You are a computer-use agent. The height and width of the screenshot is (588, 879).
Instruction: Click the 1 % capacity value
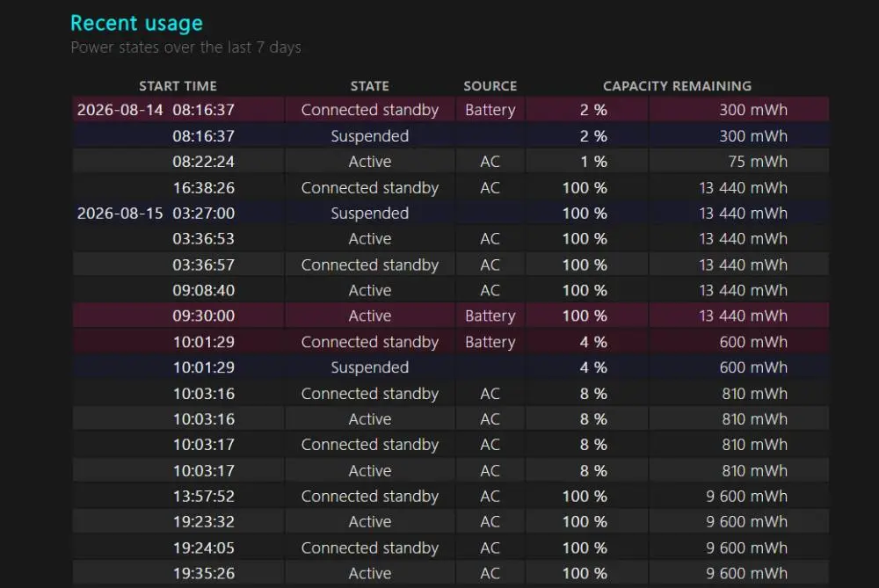[593, 162]
